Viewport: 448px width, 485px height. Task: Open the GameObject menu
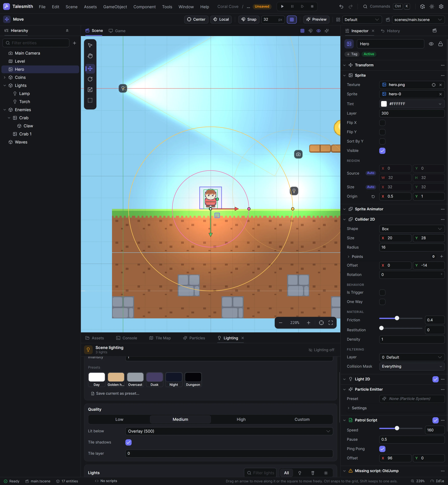tap(115, 7)
